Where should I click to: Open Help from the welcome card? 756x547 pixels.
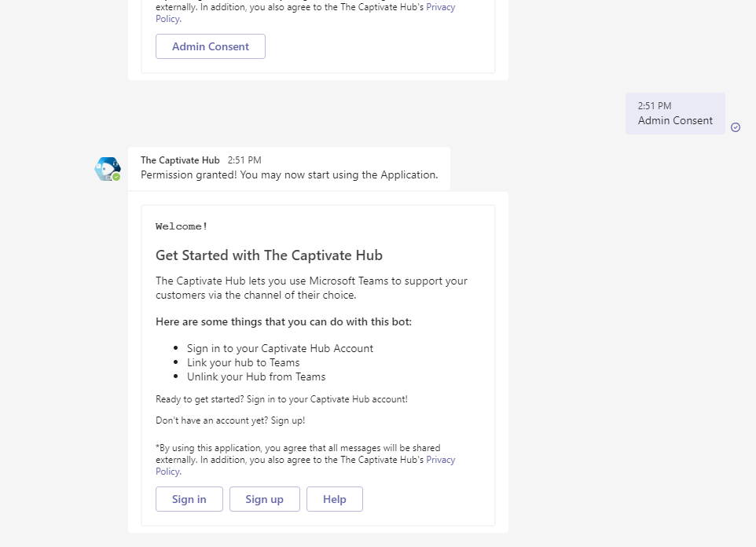coord(334,499)
